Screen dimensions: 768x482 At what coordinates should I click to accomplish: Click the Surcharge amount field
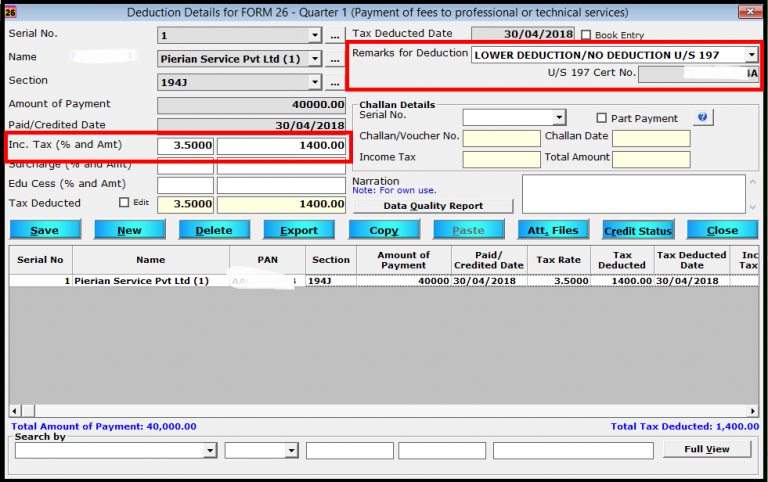pos(281,167)
